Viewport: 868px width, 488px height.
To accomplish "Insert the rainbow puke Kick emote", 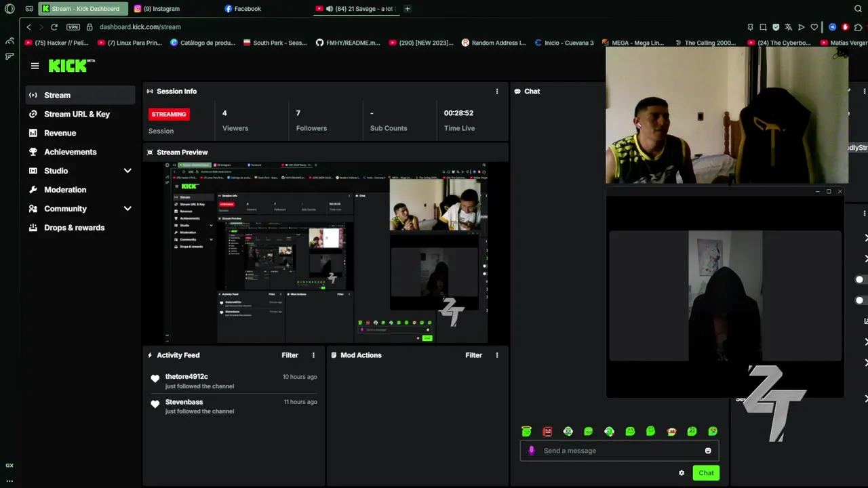I will [x=713, y=431].
